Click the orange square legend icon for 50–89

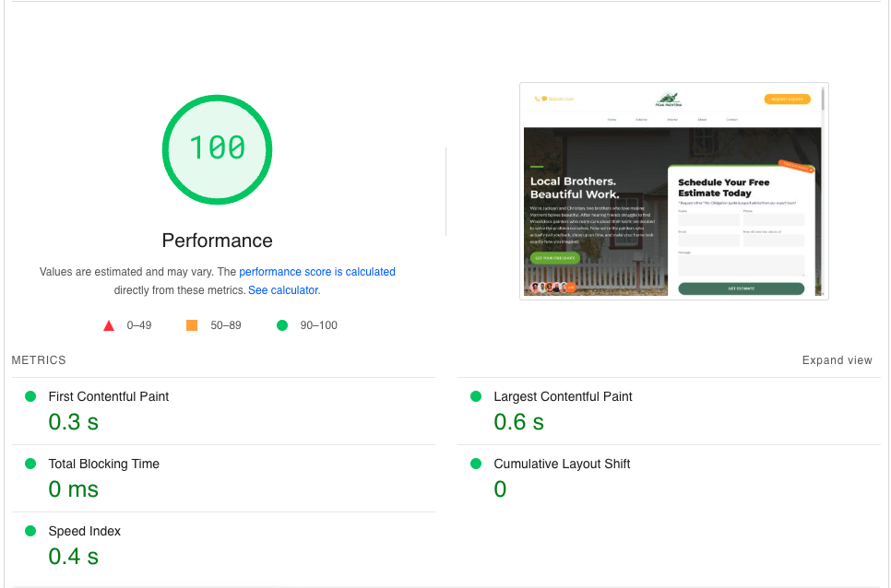(191, 324)
